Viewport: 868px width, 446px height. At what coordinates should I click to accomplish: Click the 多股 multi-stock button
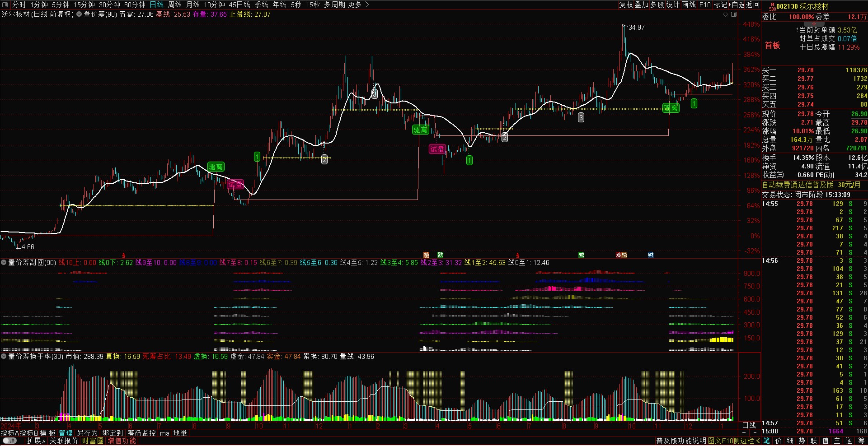[x=657, y=5]
